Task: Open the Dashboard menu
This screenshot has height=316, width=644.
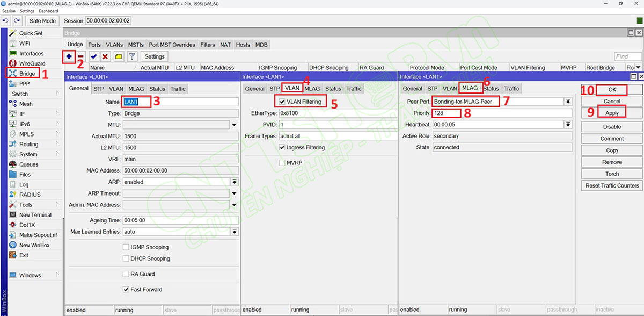Action: coord(48,11)
